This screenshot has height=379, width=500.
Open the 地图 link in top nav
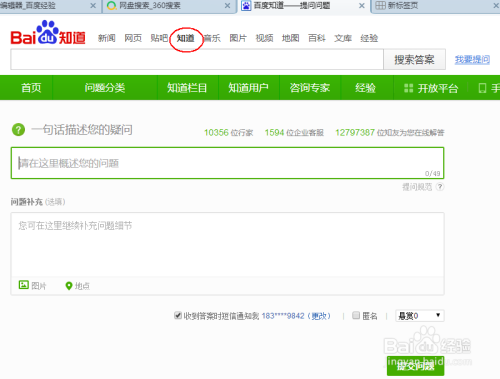pyautogui.click(x=290, y=38)
